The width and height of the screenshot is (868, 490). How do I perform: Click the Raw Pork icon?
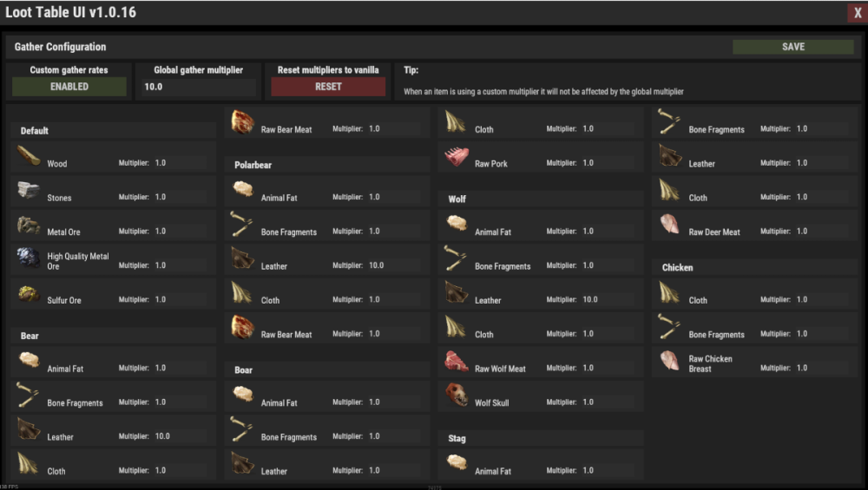click(x=457, y=156)
